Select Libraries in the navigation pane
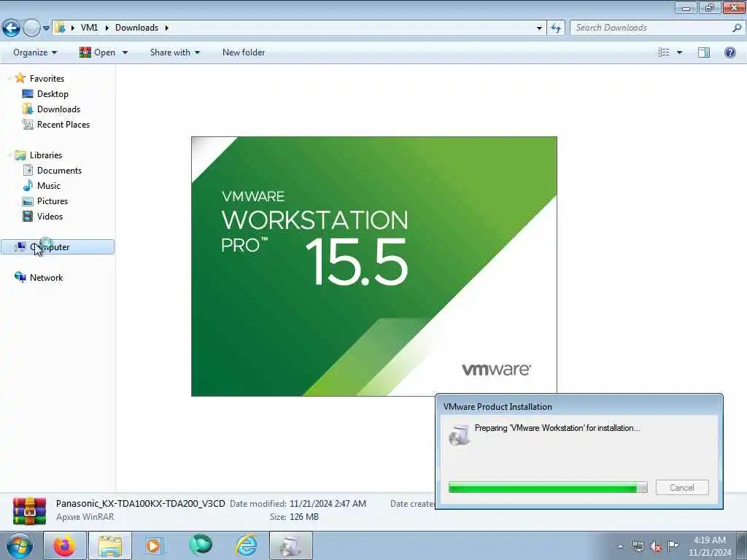The width and height of the screenshot is (747, 560). 46,155
